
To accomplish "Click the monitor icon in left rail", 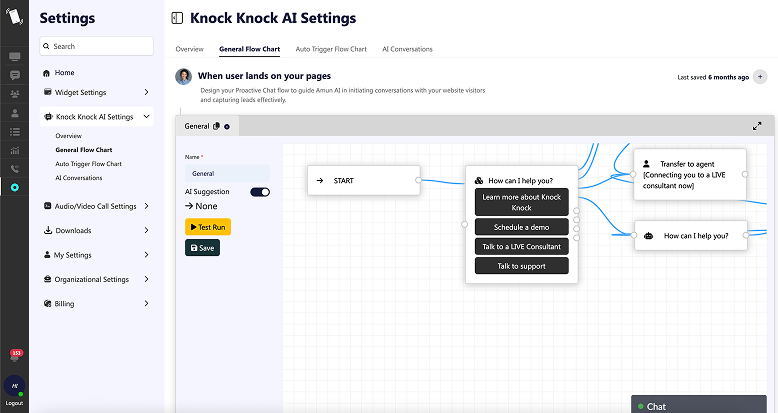I will point(14,57).
